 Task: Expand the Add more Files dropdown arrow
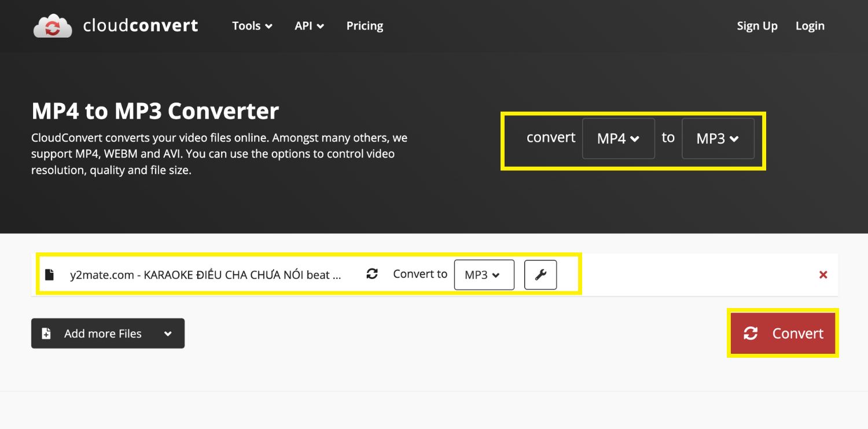coord(168,334)
